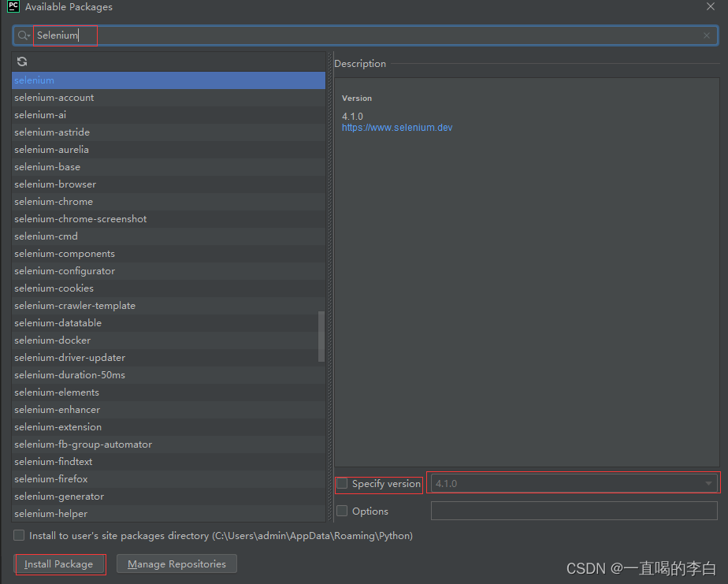Pick the selenium-extension package
The width and height of the screenshot is (728, 584).
(169, 427)
